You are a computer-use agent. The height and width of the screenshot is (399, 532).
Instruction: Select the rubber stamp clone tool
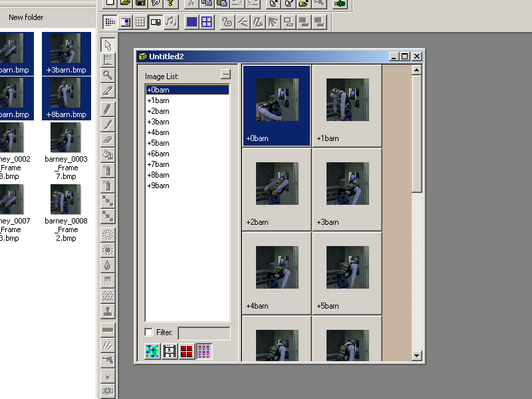[x=108, y=311]
